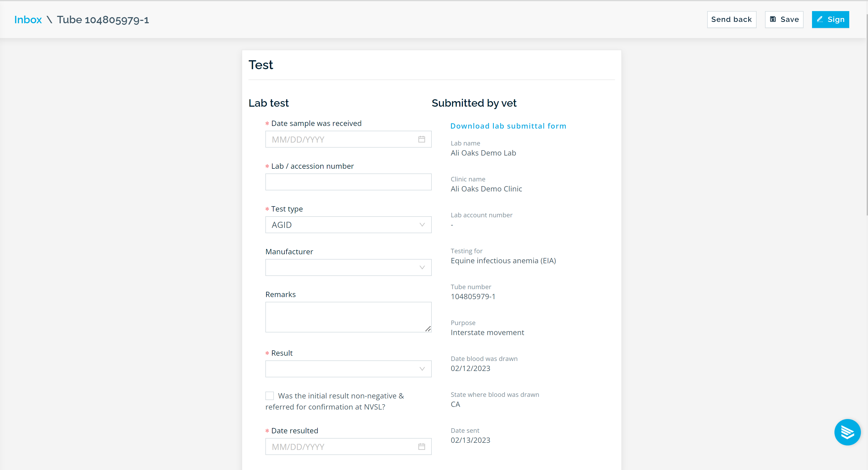
Task: Open calendar icon for Date resulted
Action: click(x=421, y=446)
